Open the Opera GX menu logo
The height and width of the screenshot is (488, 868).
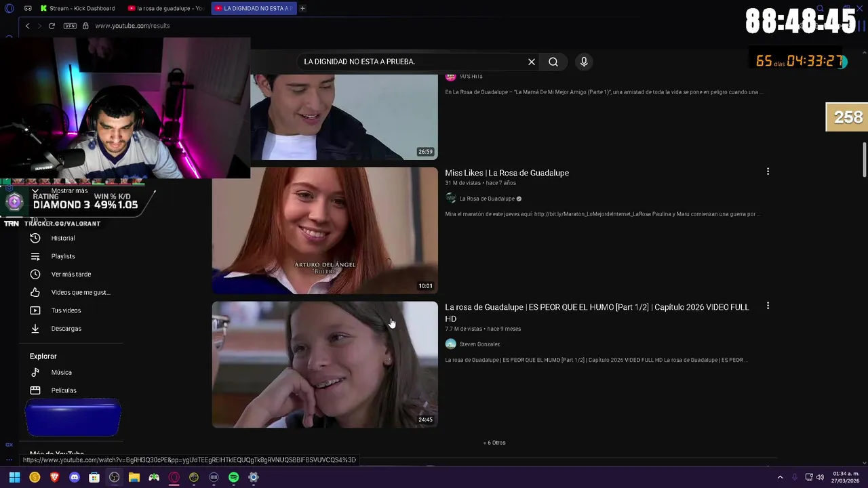tap(9, 8)
